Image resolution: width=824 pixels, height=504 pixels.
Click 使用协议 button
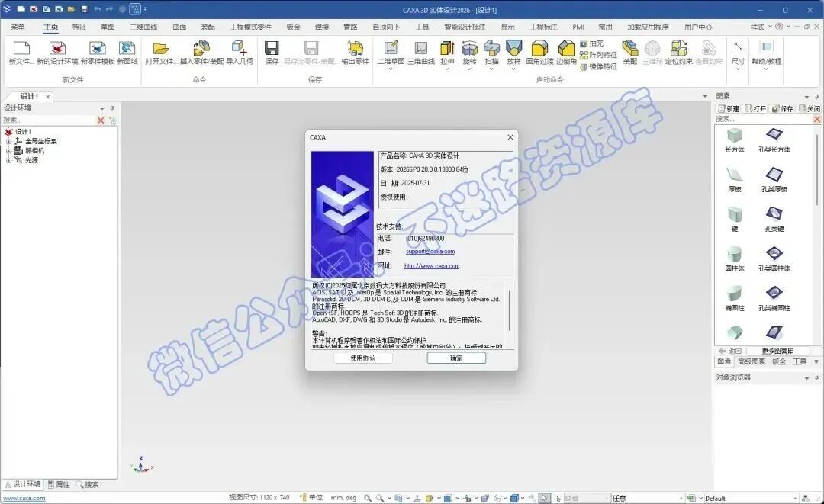(x=363, y=358)
